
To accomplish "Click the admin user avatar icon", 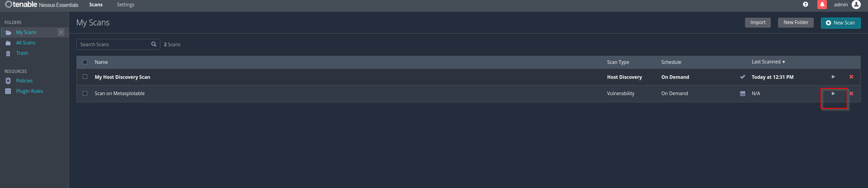I will [x=856, y=5].
